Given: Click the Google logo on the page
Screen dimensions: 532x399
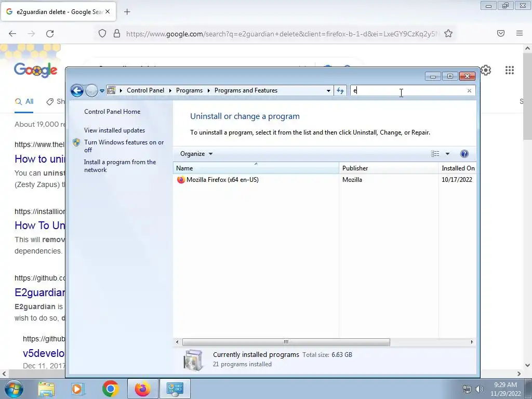Looking at the screenshot, I should (x=36, y=70).
